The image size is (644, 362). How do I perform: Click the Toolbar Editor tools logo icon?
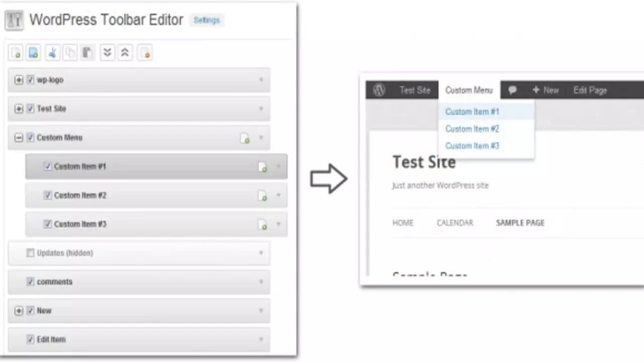point(14,21)
